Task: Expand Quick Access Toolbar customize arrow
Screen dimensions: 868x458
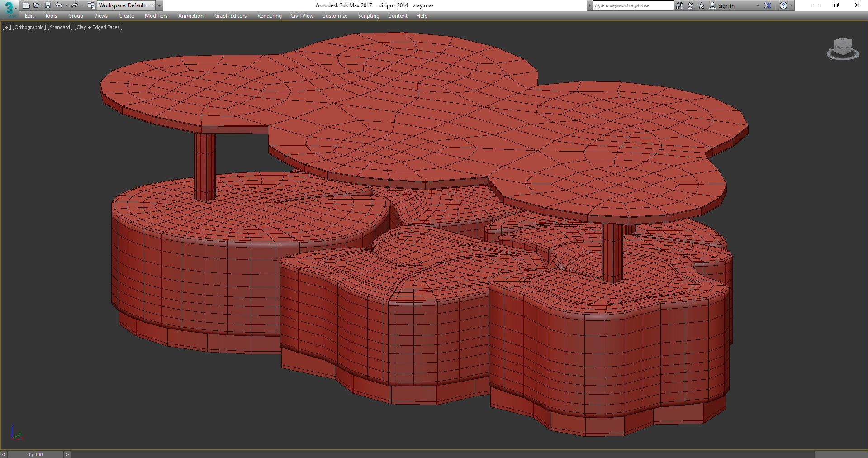Action: 159,5
